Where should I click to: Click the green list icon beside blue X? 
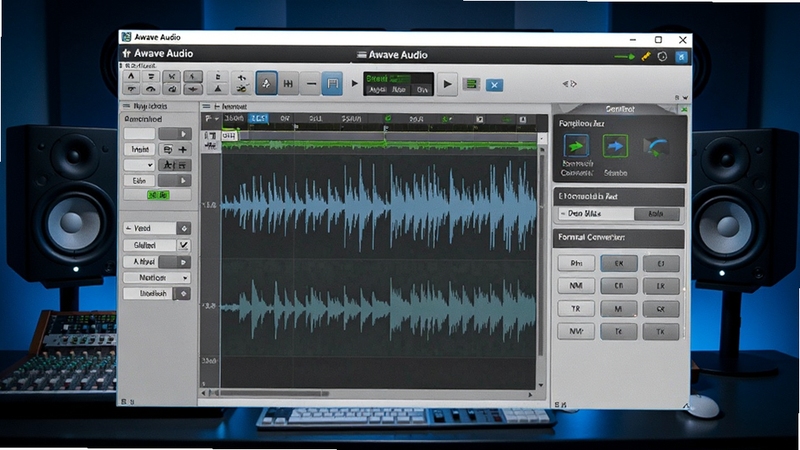[471, 84]
